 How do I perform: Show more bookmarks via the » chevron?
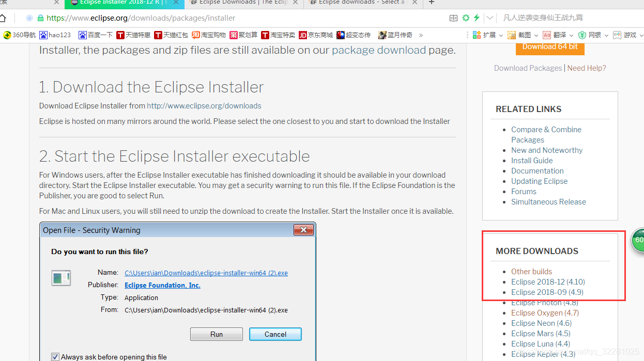[421, 35]
